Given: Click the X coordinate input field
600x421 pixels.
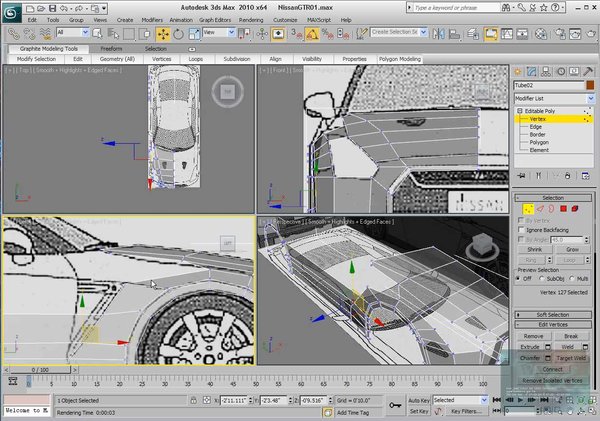Looking at the screenshot, I should [234, 400].
